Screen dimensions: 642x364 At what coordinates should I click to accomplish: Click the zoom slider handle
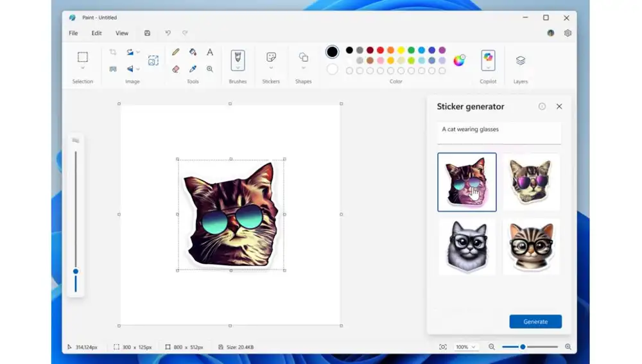[523, 347]
